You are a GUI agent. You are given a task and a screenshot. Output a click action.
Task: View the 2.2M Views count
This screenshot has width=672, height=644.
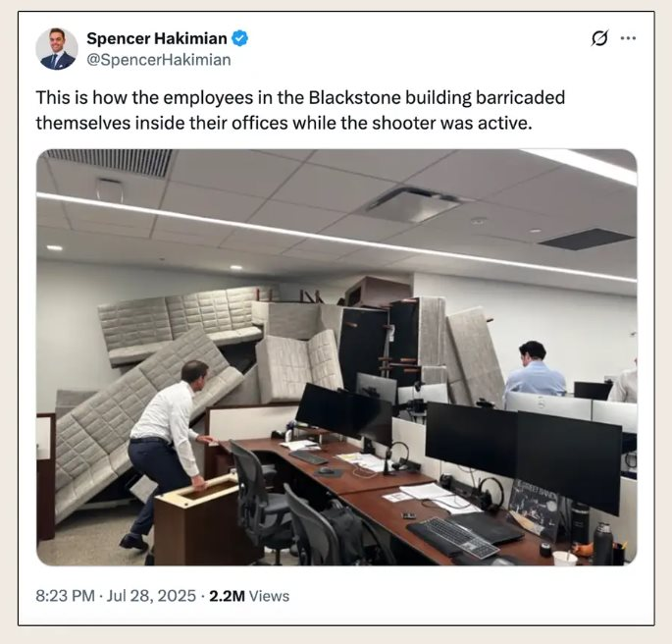249,596
